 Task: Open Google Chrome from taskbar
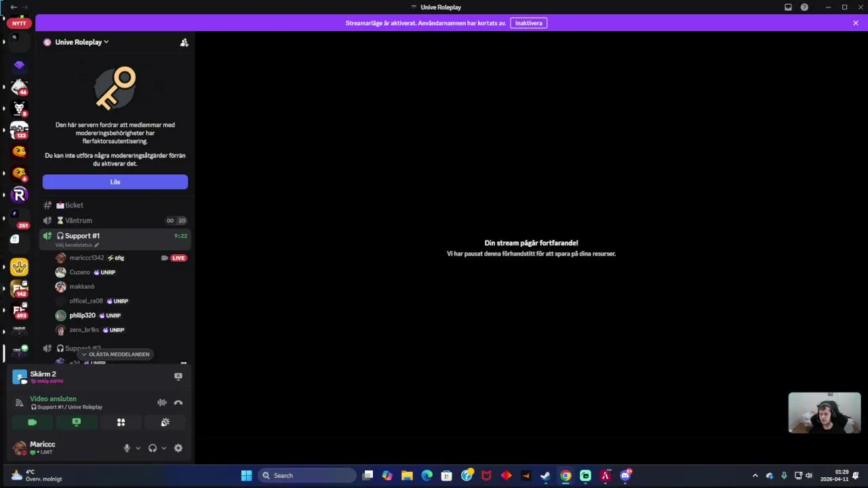[566, 475]
